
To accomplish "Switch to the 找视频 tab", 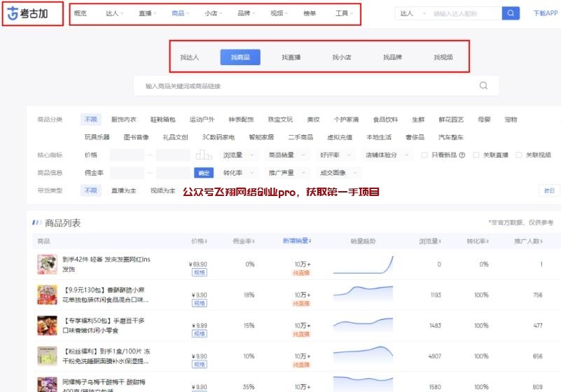I will pos(443,57).
